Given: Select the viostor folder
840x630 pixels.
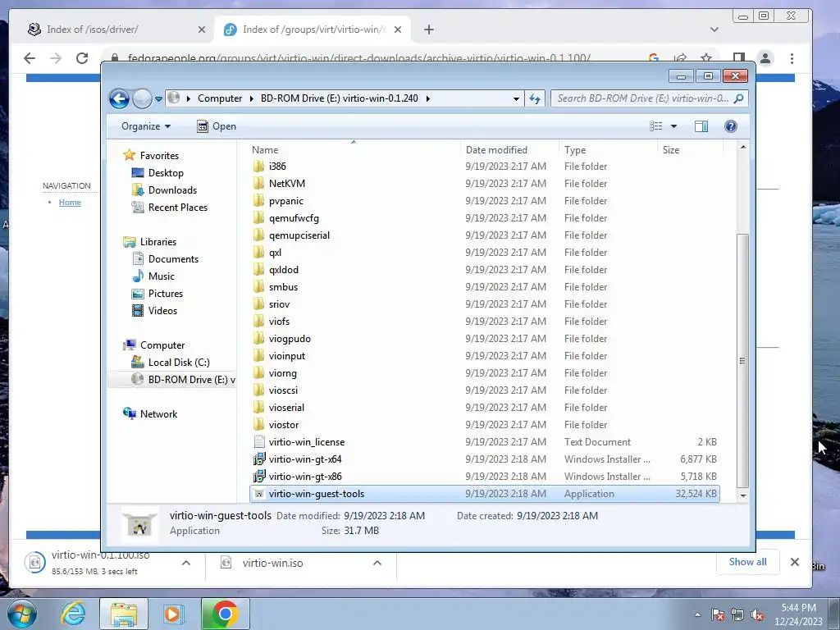Looking at the screenshot, I should coord(283,425).
